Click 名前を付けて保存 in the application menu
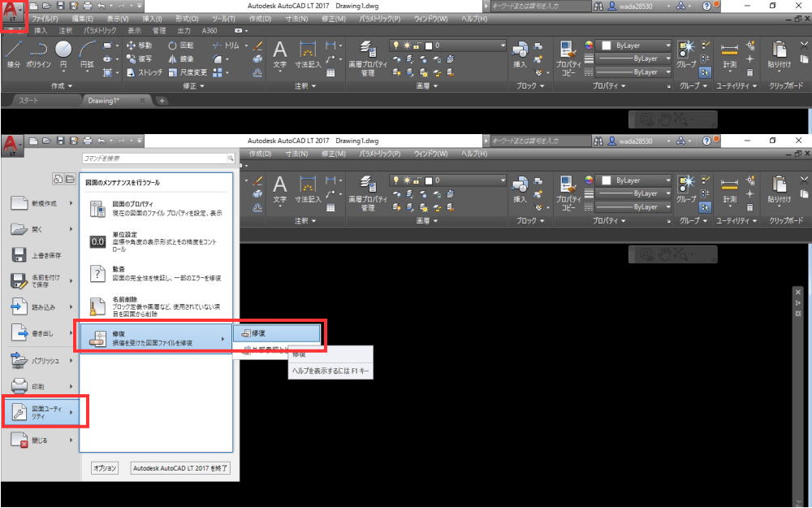 coord(41,281)
